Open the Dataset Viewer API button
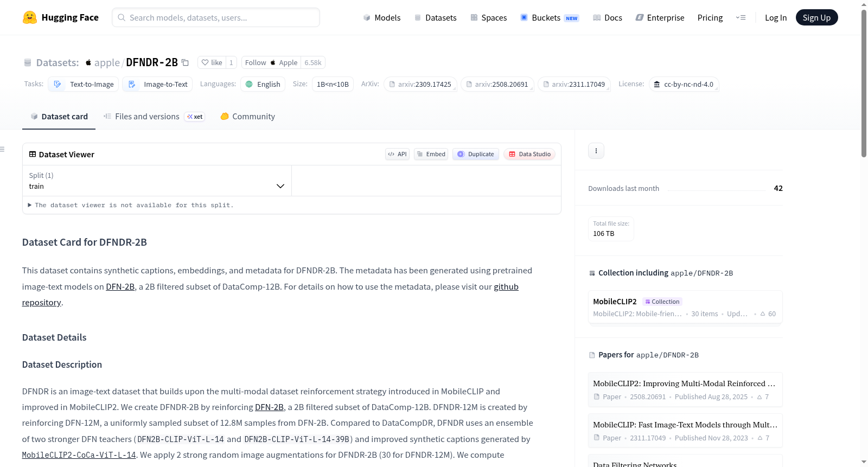 pos(397,154)
